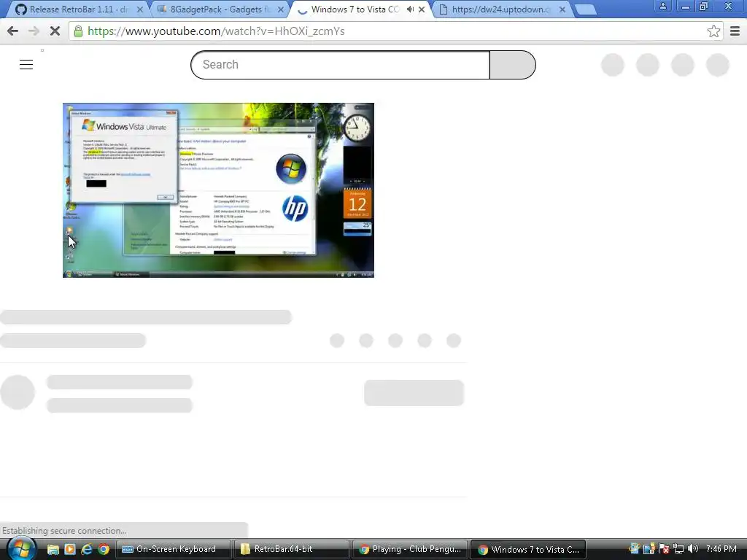This screenshot has width=747, height=560.
Task: Open RetroBar.64-bit taskbar button
Action: pos(291,550)
